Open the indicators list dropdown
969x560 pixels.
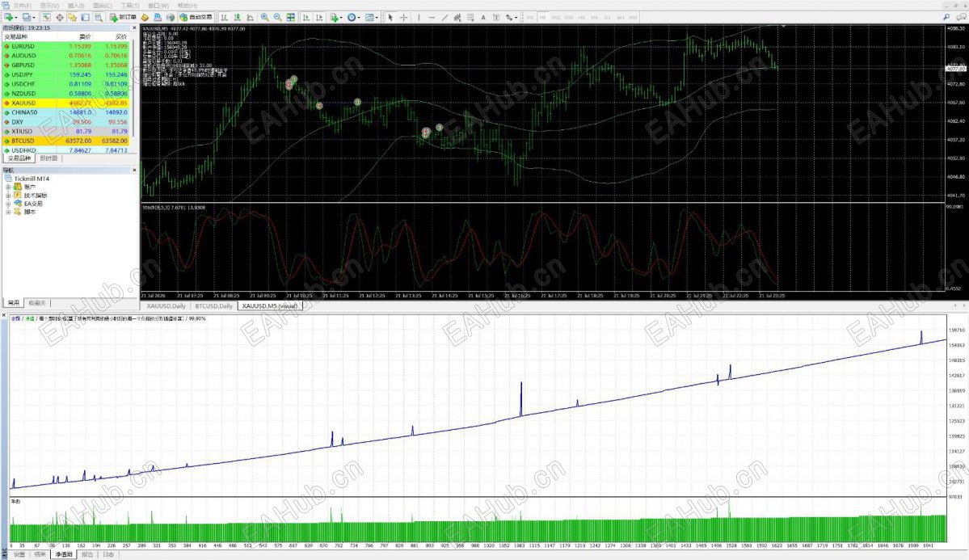click(341, 17)
